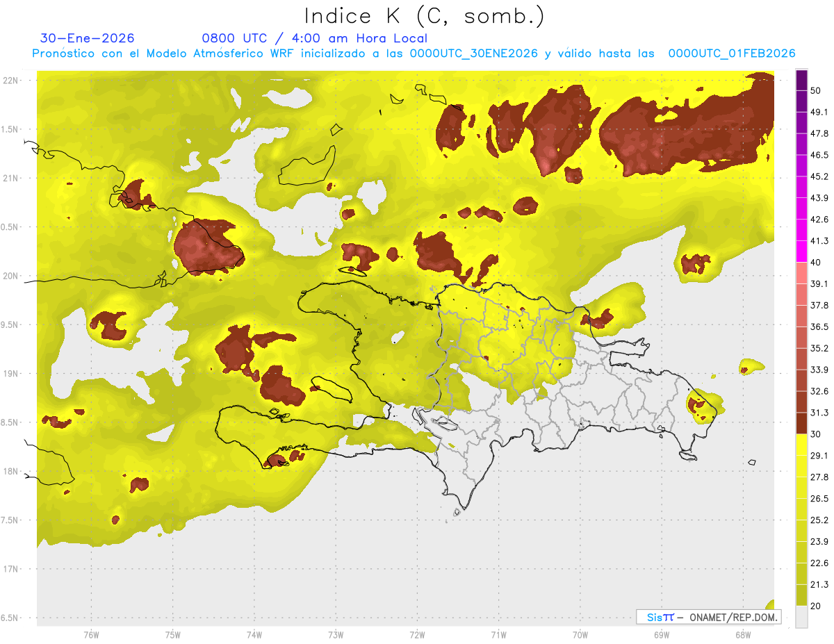The height and width of the screenshot is (644, 834).
Task: Click the "70W" longitude label
Action: click(x=580, y=634)
